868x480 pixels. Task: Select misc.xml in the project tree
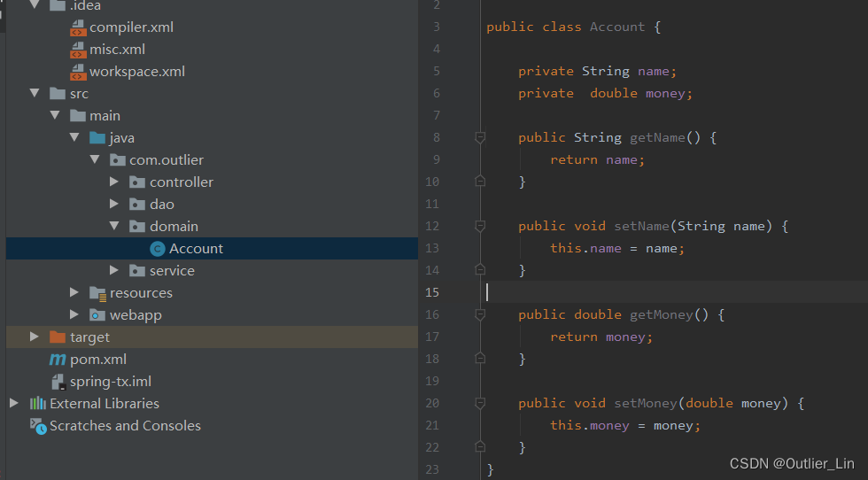click(117, 50)
